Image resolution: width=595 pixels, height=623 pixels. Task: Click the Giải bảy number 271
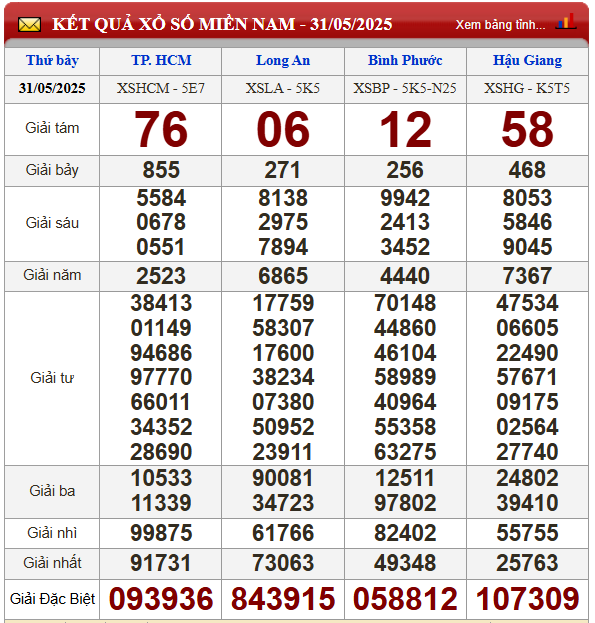click(x=283, y=170)
